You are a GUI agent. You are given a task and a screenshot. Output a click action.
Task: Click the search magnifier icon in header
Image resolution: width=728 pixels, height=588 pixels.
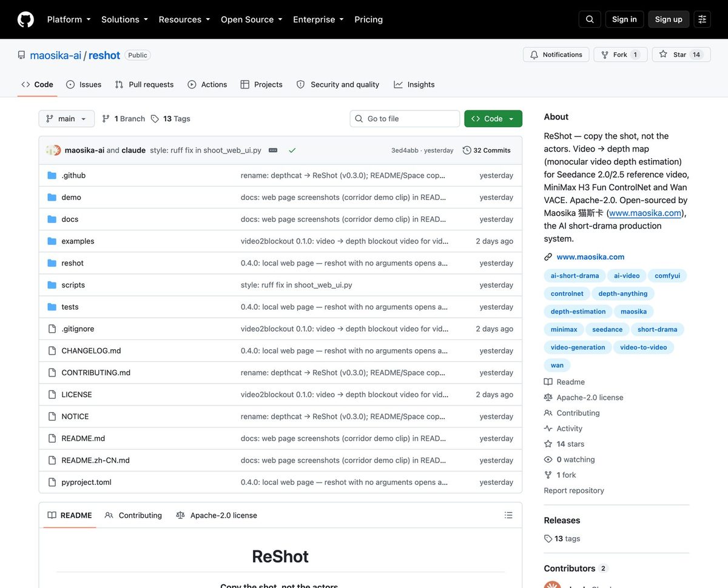590,19
